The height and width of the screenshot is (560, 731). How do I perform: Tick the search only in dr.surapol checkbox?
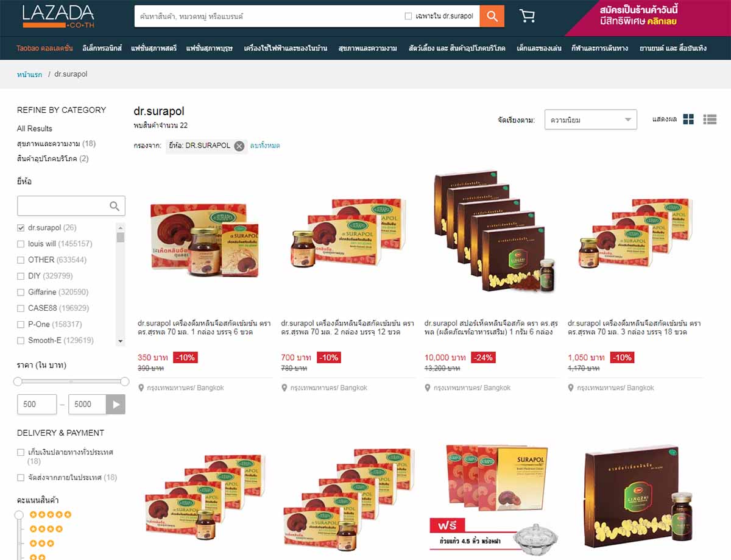point(408,16)
